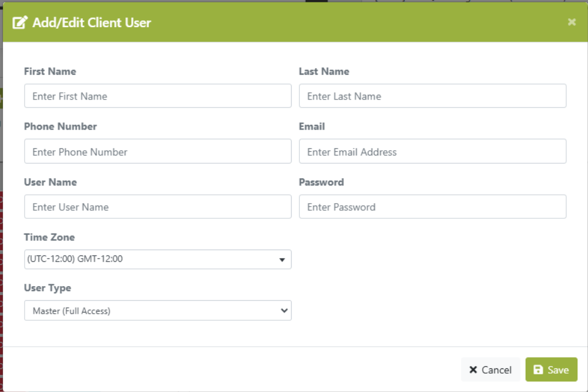
Task: Click the Phone Number label
Action: pyautogui.click(x=61, y=127)
